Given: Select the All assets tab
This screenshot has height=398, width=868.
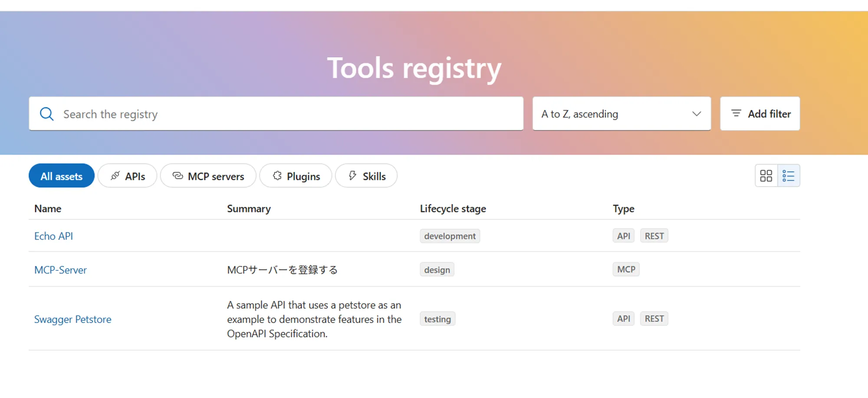Looking at the screenshot, I should click(62, 176).
